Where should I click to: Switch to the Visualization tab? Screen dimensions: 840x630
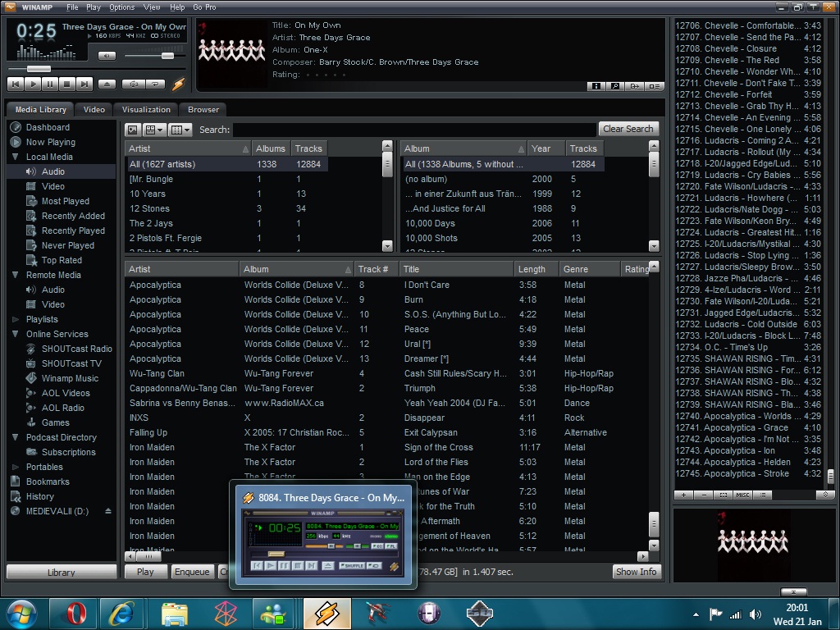pos(146,109)
